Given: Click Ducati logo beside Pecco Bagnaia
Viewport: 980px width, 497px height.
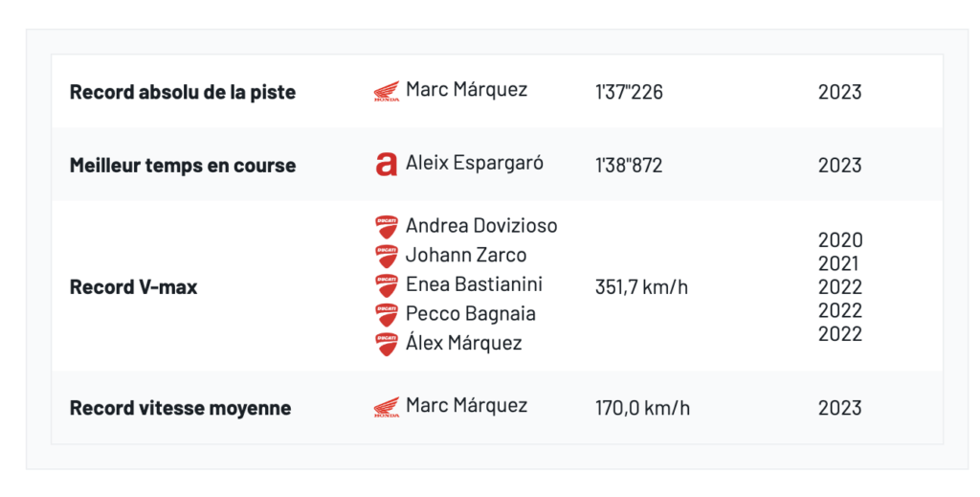Looking at the screenshot, I should (x=387, y=315).
